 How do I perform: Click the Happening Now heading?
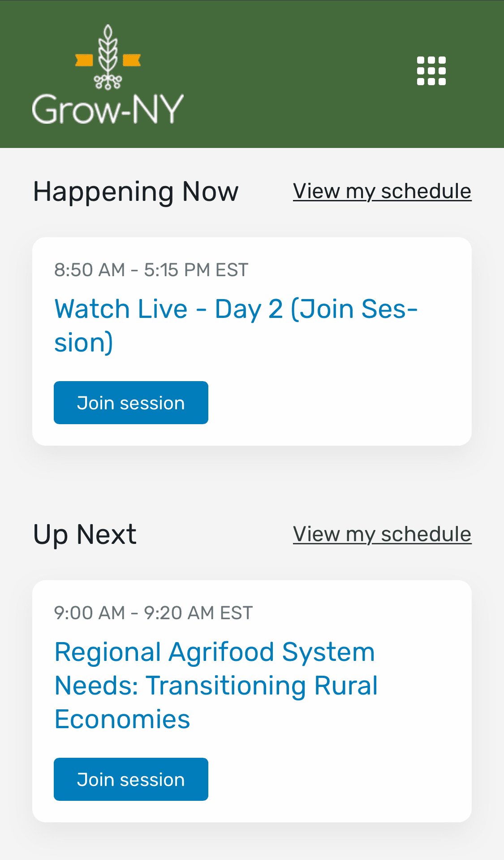click(136, 192)
